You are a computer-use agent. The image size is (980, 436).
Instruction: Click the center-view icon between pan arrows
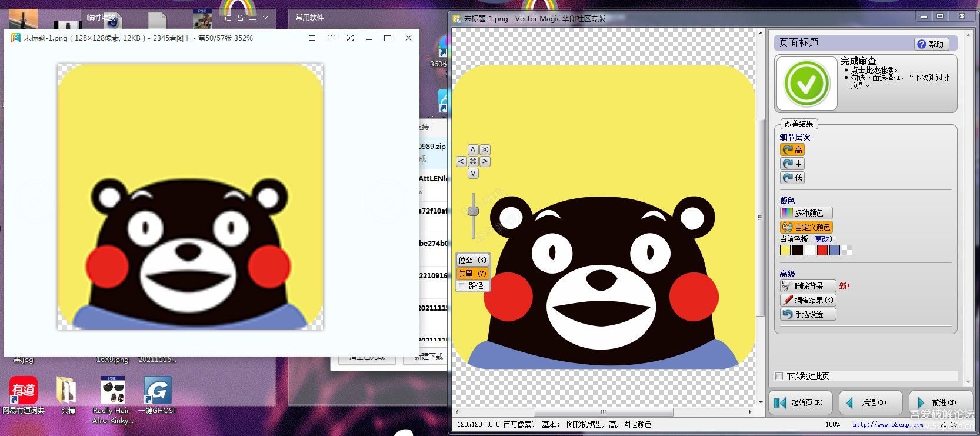[473, 161]
